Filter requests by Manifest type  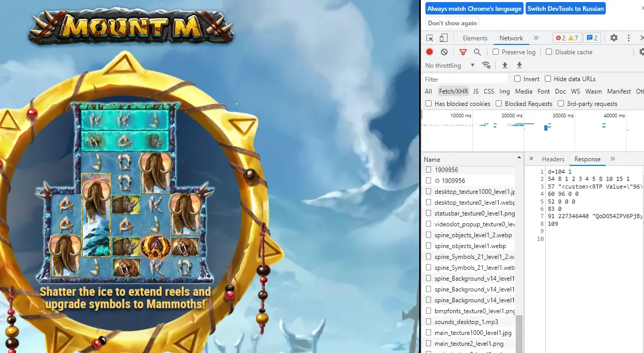pos(619,91)
